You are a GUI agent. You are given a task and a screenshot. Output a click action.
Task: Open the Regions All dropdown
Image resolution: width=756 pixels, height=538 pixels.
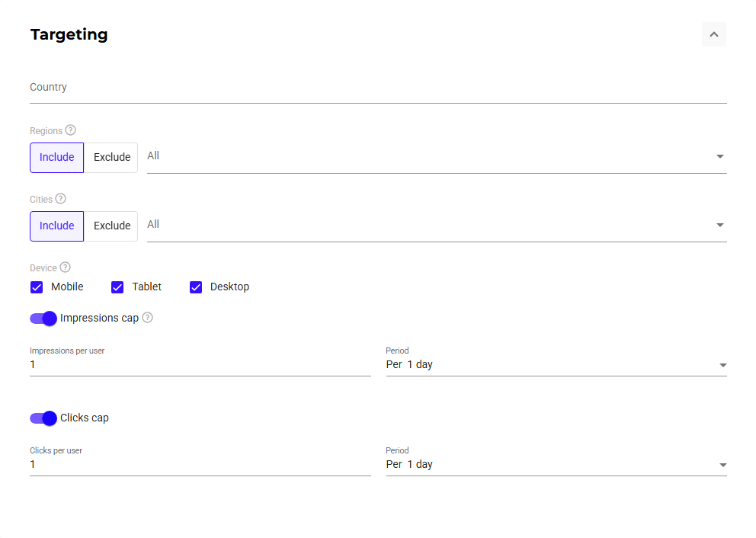(x=436, y=157)
